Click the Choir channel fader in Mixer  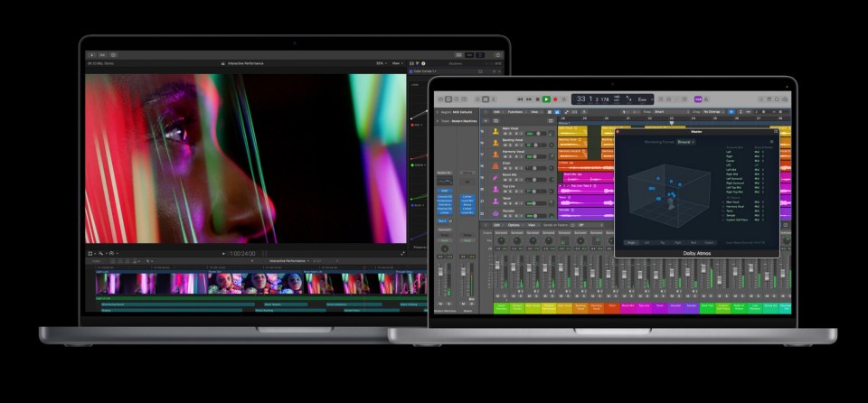(609, 274)
